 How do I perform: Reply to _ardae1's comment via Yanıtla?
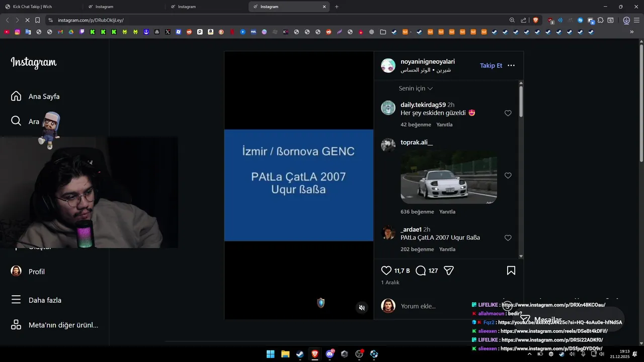click(x=447, y=249)
